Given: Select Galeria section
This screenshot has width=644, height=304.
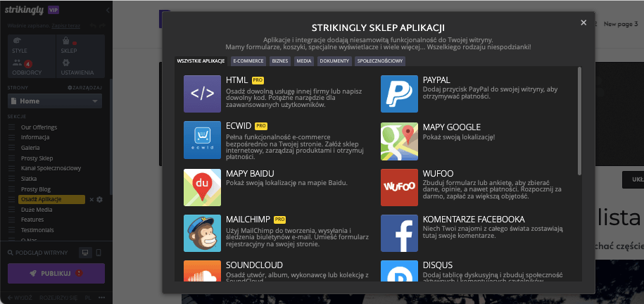Looking at the screenshot, I should click(30, 148).
